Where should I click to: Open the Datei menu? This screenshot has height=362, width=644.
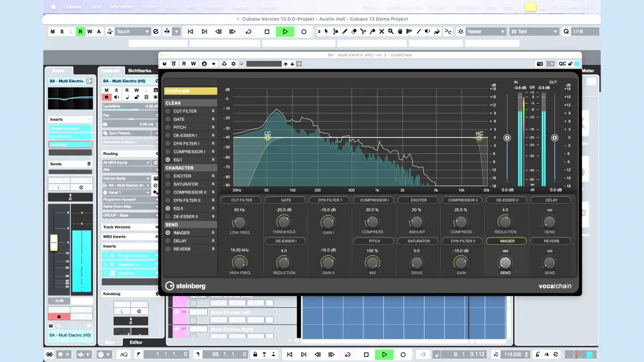(95, 7)
